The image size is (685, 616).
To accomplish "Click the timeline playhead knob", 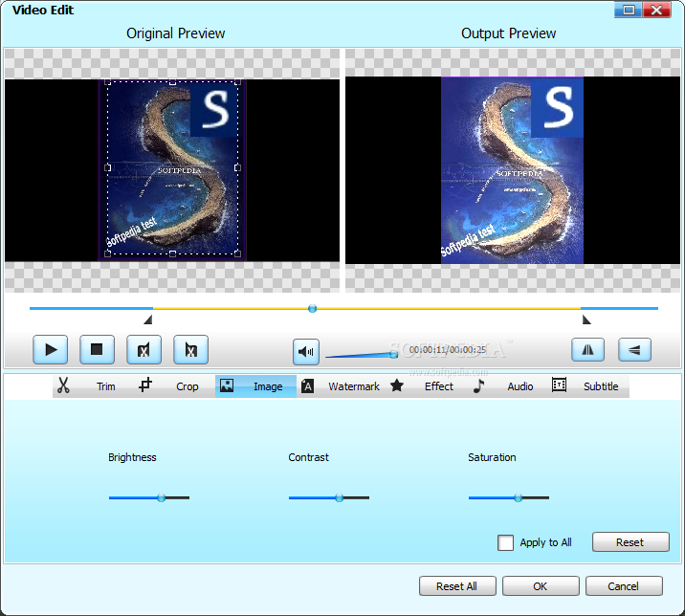I will coord(312,308).
